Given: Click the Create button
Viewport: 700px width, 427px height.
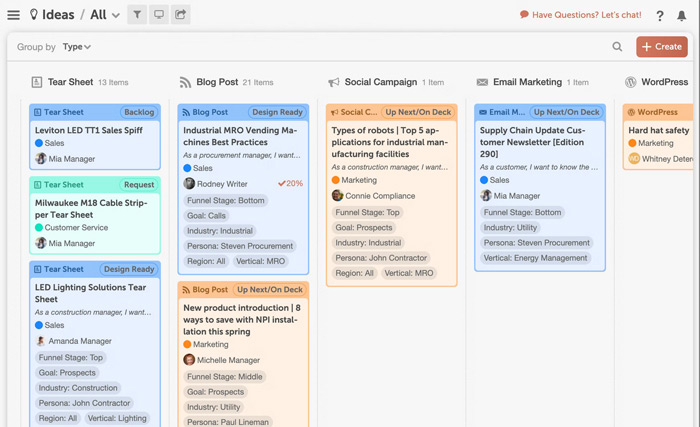Looking at the screenshot, I should click(x=661, y=47).
